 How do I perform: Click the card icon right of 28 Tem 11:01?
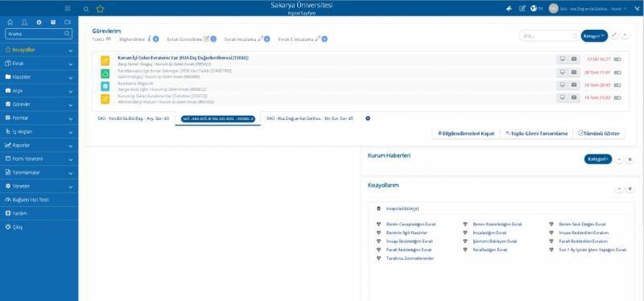(617, 72)
